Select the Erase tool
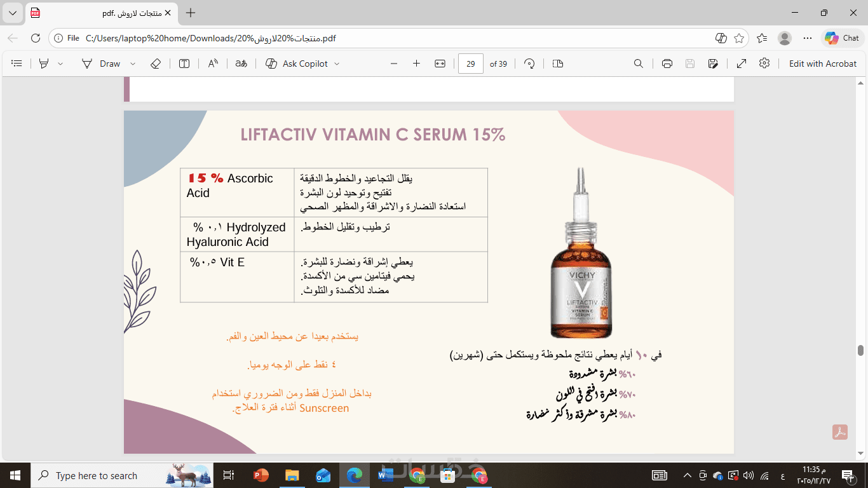The image size is (868, 488). click(x=156, y=64)
